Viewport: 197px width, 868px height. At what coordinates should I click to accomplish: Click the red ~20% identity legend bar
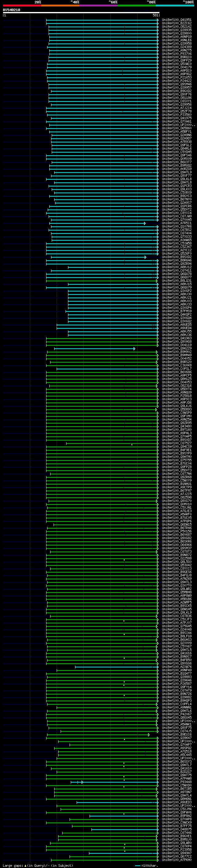click(22, 6)
